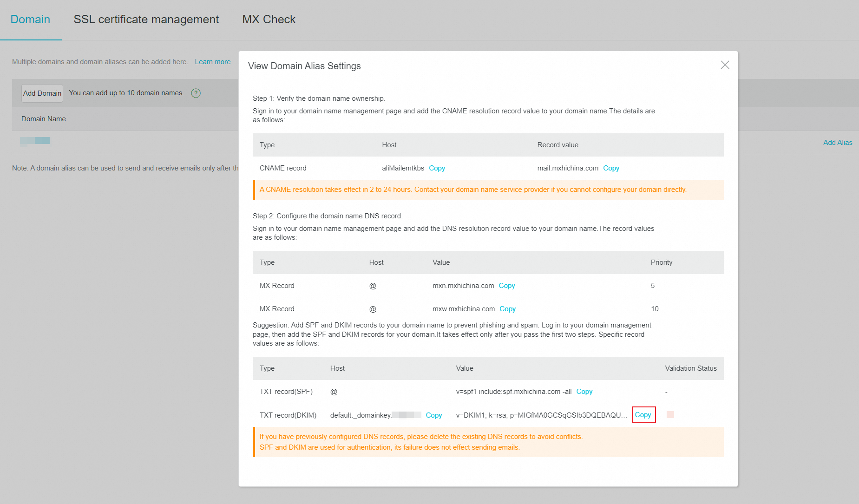Viewport: 859px width, 504px height.
Task: Copy the mxw.mxhichina.com MX value
Action: click(507, 309)
